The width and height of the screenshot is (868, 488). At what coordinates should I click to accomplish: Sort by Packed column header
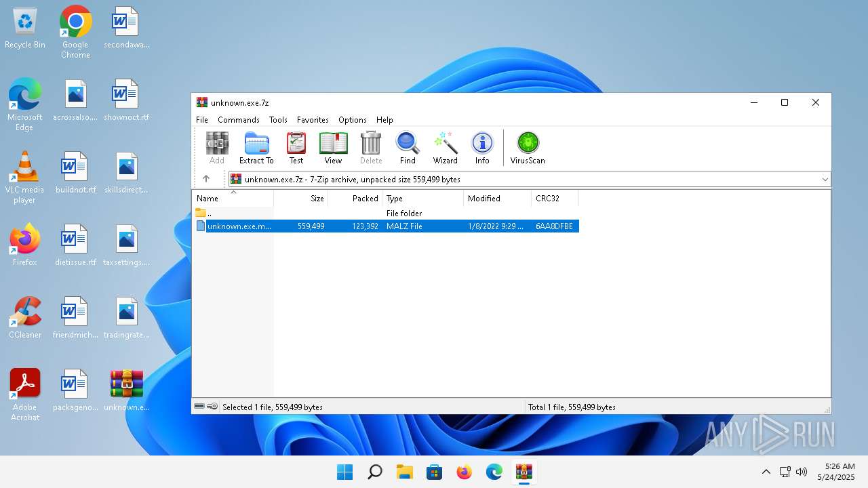coord(355,199)
